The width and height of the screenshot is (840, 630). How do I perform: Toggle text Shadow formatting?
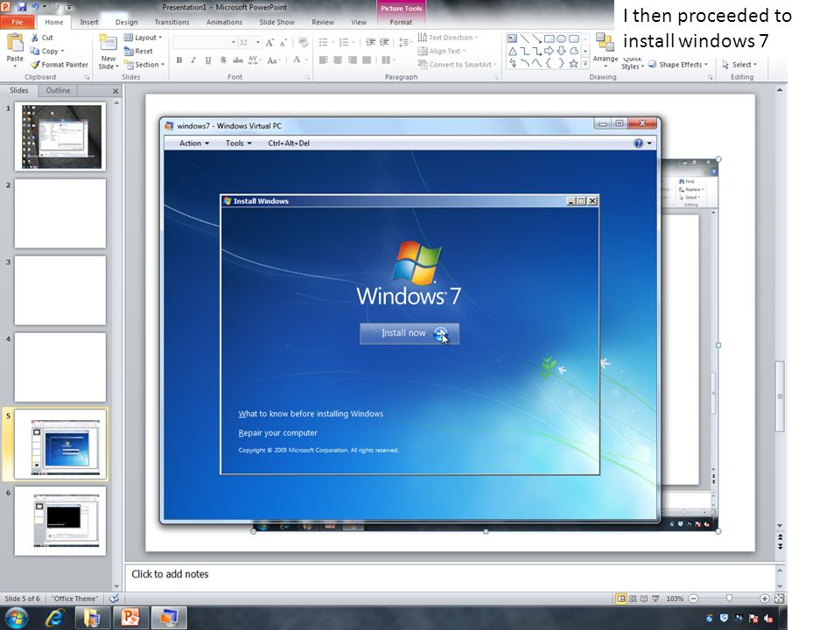[x=223, y=60]
